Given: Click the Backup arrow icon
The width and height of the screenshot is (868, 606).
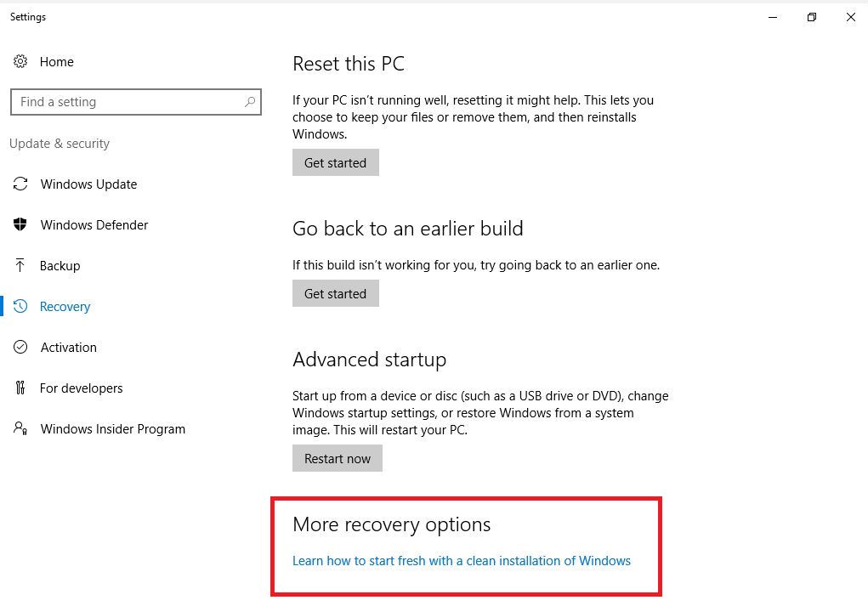Looking at the screenshot, I should pyautogui.click(x=20, y=265).
